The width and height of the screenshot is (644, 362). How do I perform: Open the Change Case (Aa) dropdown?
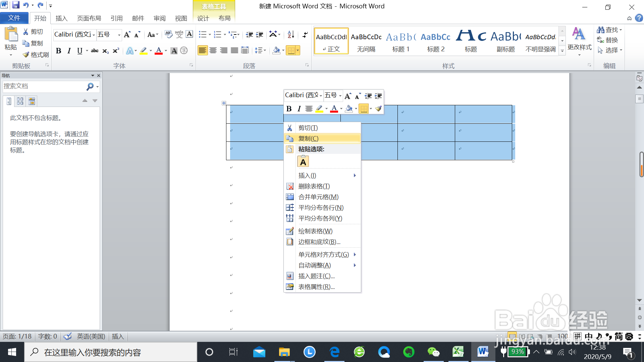[x=153, y=35]
